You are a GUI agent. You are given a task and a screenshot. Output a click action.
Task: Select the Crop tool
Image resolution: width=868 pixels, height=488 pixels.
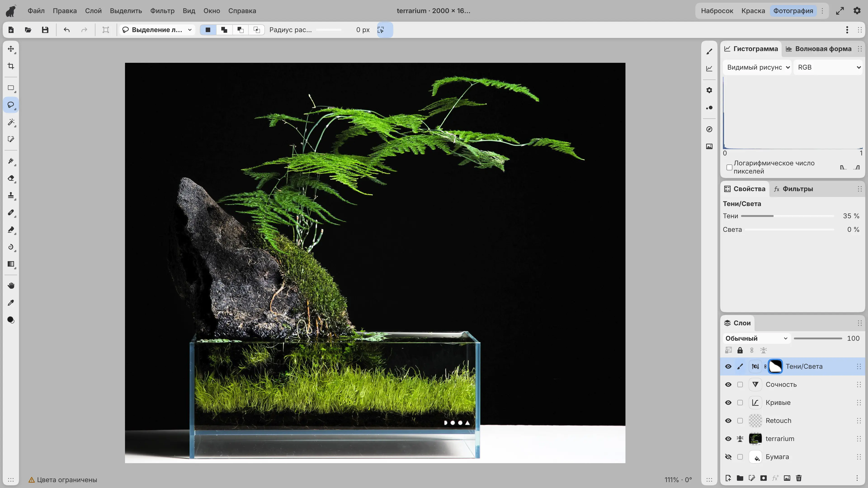click(11, 66)
